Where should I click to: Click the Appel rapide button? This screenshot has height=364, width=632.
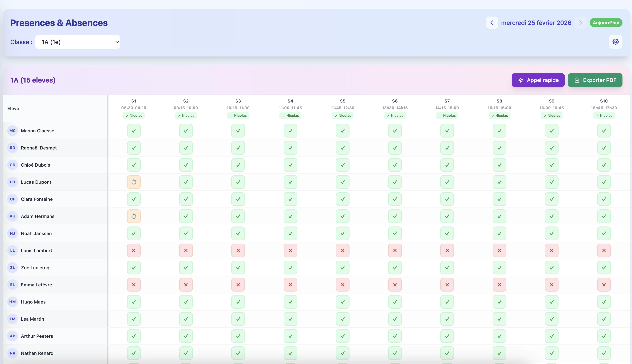click(x=538, y=80)
